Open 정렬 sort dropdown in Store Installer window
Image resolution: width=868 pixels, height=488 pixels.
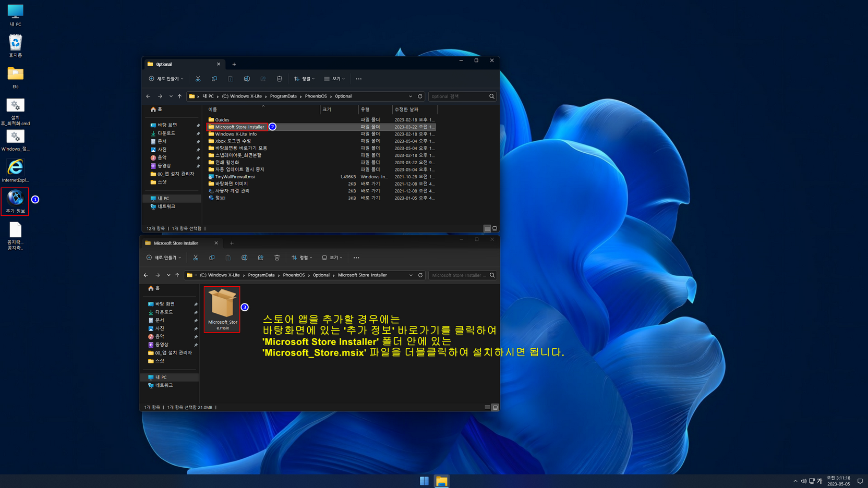(302, 258)
